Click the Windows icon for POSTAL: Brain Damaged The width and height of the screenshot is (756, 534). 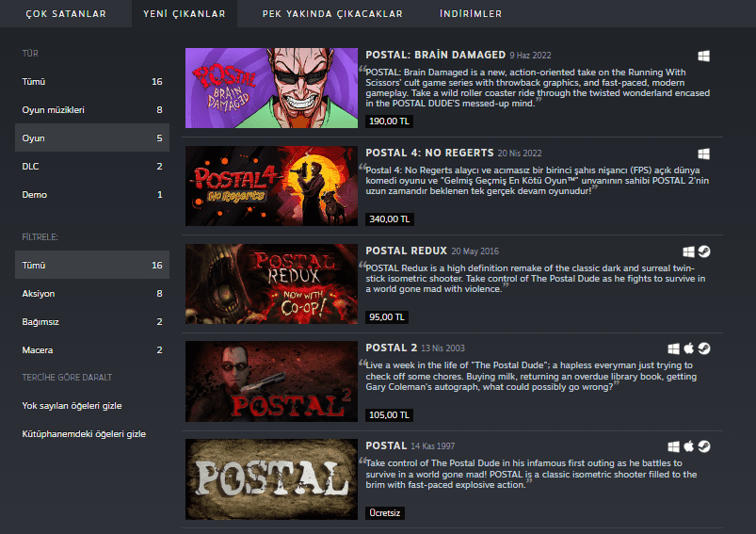pyautogui.click(x=703, y=56)
